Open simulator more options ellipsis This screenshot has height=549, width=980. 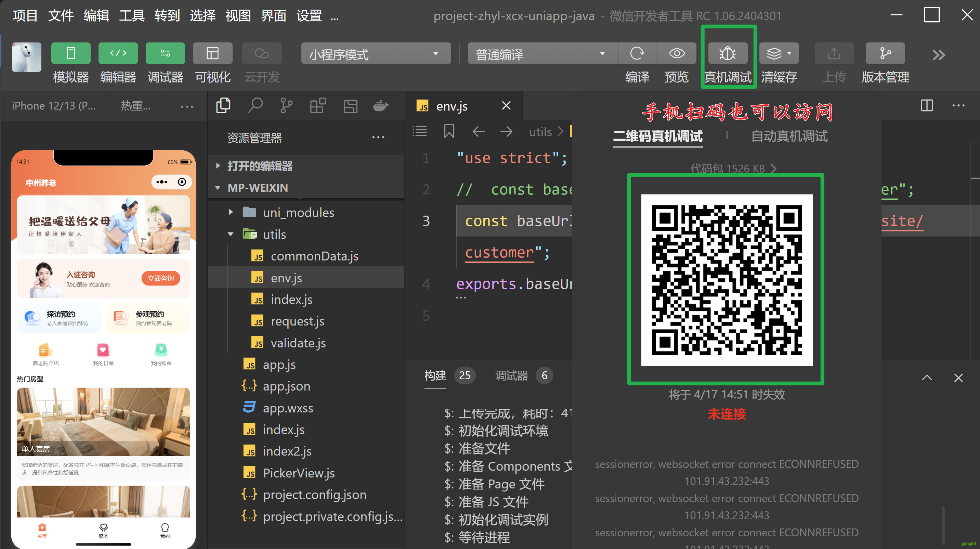pos(187,106)
